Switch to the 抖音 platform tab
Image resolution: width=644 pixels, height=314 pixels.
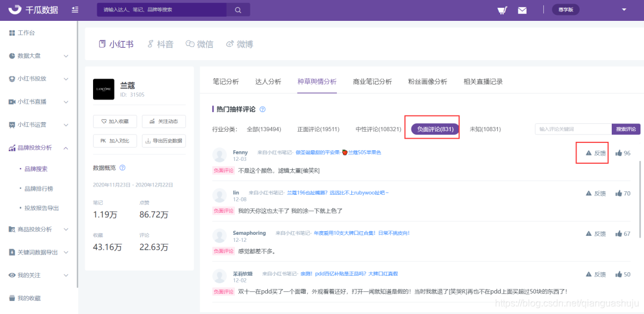click(160, 44)
